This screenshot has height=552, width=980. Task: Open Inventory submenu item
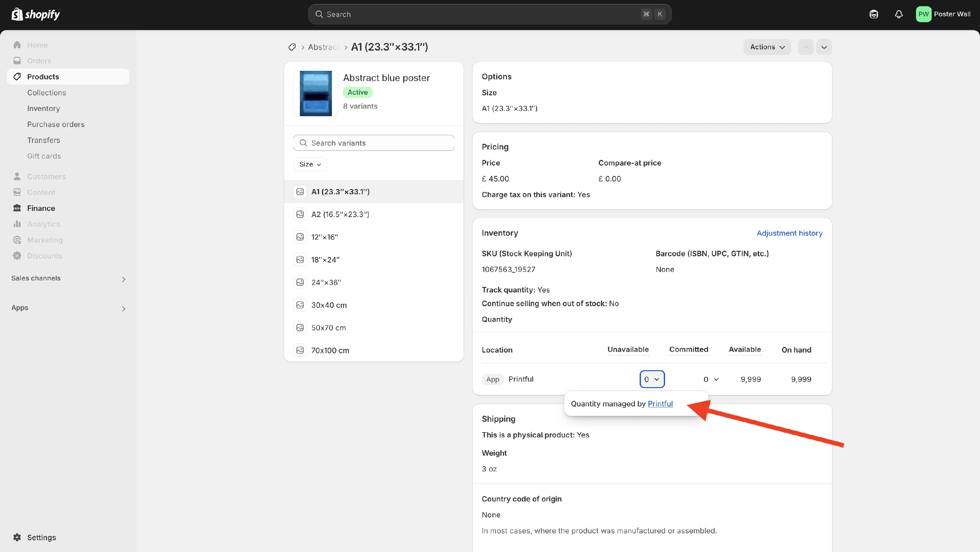click(x=43, y=109)
